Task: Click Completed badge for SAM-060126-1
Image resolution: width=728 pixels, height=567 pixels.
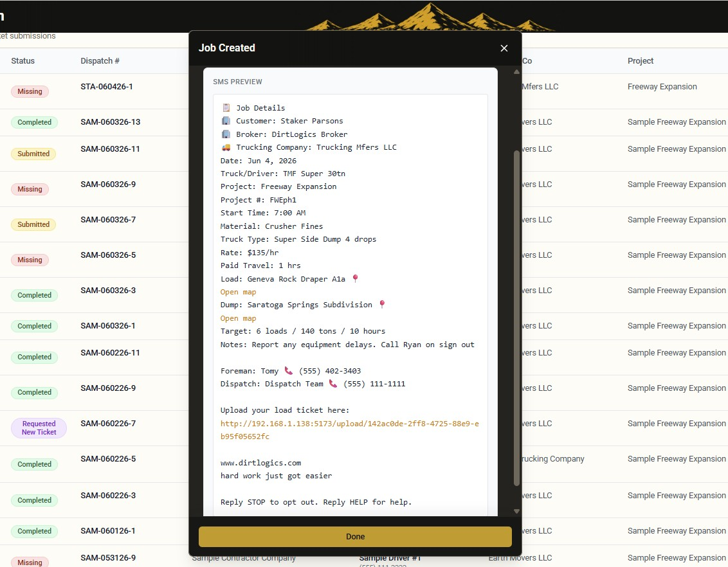Action: 34,531
